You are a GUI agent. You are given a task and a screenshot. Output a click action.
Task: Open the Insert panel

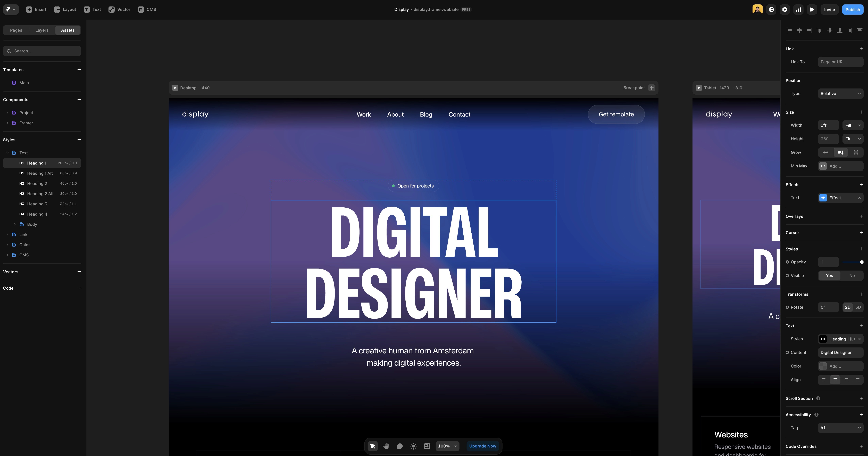click(x=36, y=9)
